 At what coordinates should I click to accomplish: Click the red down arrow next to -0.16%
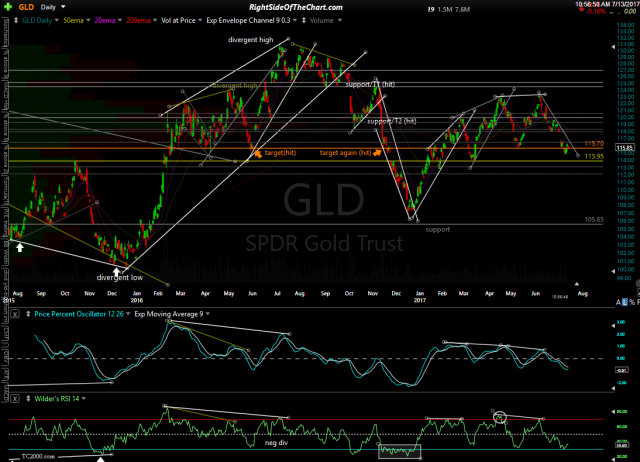pos(581,9)
